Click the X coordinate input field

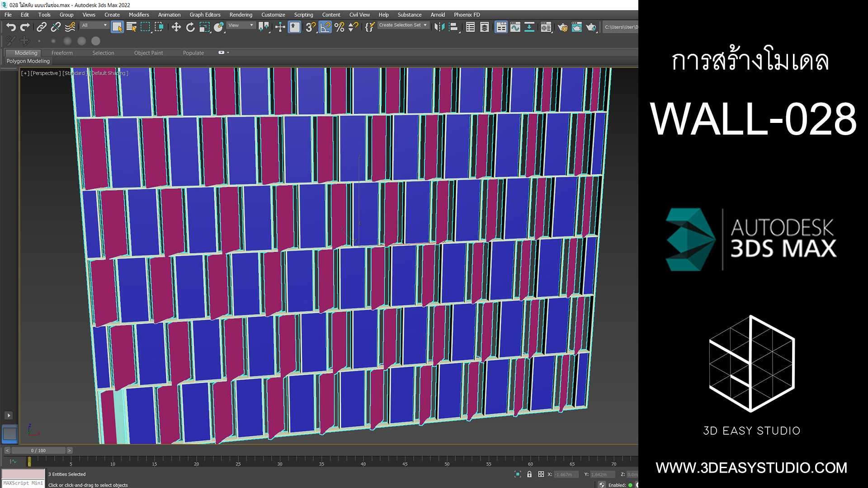click(566, 474)
